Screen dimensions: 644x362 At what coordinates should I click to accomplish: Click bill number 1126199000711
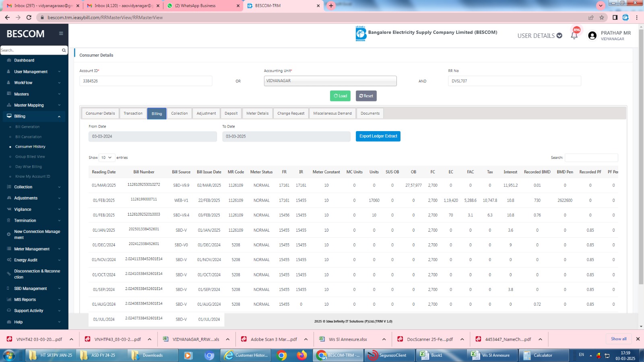pos(144,200)
